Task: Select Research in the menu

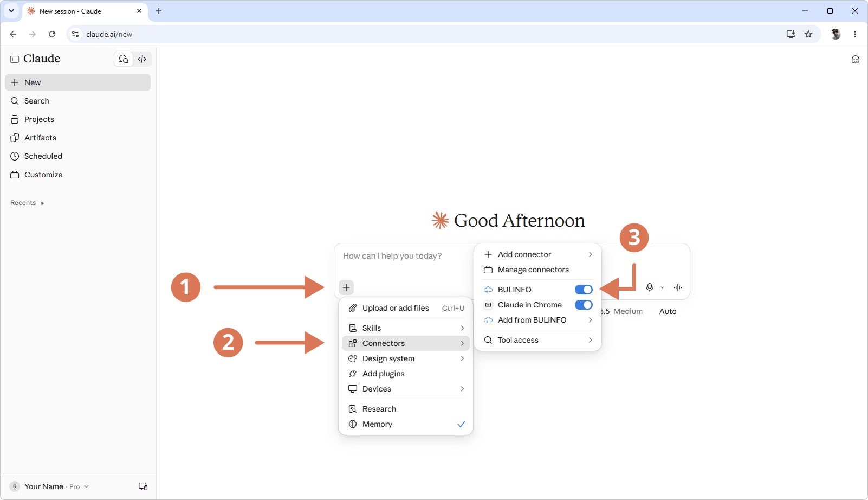Action: [406, 409]
